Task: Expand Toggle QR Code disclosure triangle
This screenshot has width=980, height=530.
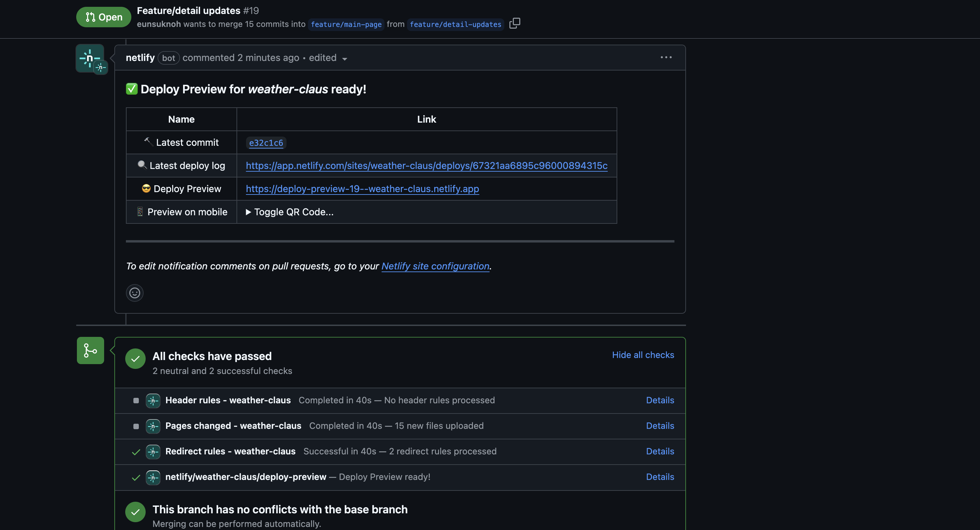Action: click(248, 212)
